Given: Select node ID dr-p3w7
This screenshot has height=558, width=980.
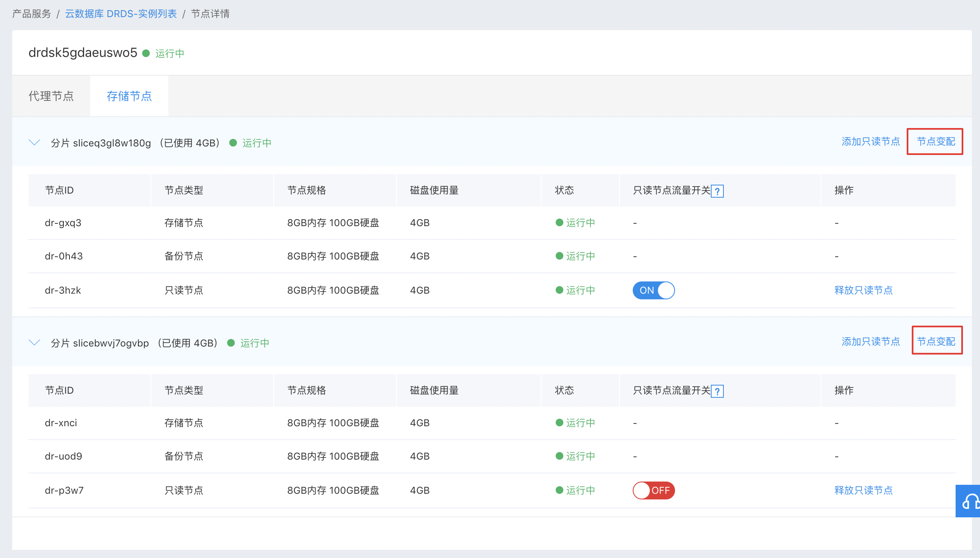Looking at the screenshot, I should click(64, 490).
